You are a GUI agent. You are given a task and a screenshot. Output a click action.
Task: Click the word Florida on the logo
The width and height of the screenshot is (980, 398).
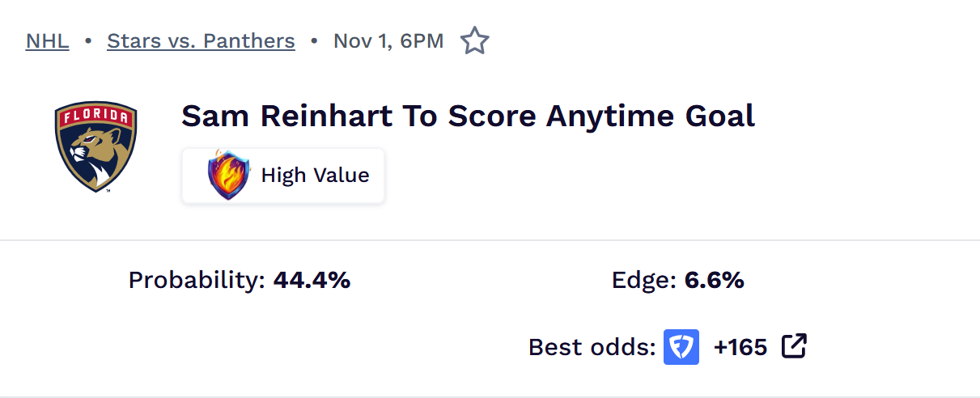[96, 114]
